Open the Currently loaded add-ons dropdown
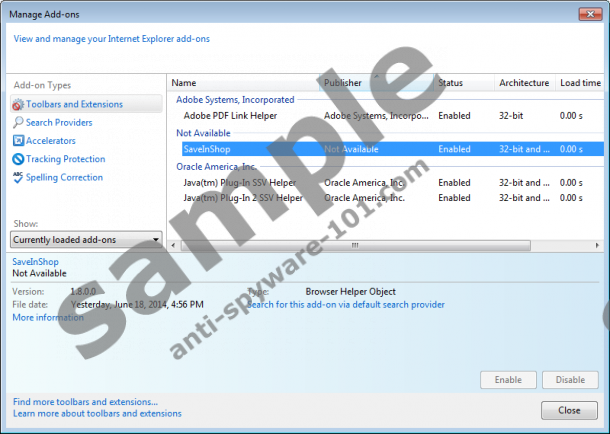The width and height of the screenshot is (610, 434). [x=86, y=239]
